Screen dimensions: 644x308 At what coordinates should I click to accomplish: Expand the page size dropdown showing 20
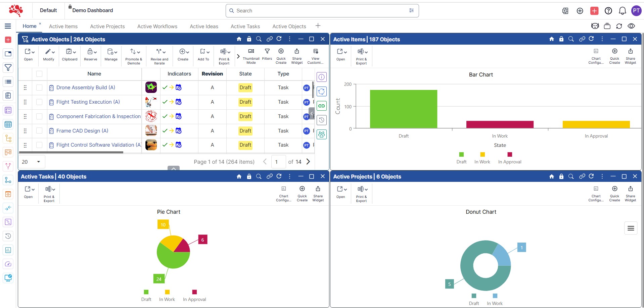pyautogui.click(x=32, y=162)
